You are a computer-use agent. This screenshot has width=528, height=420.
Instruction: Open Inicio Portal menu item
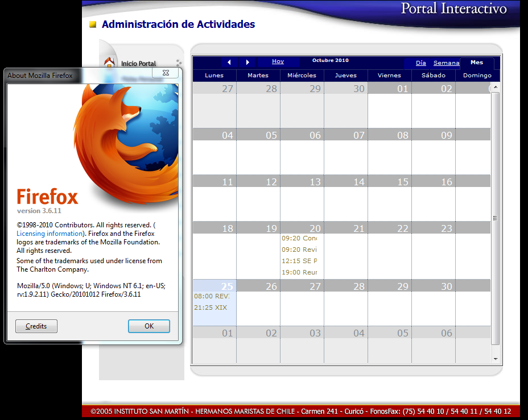click(x=138, y=64)
